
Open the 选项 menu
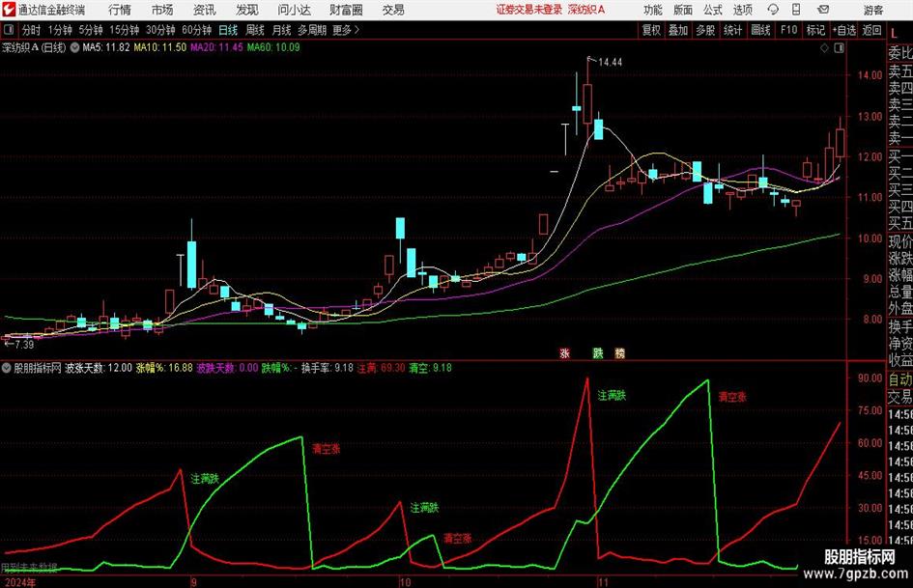click(x=742, y=10)
